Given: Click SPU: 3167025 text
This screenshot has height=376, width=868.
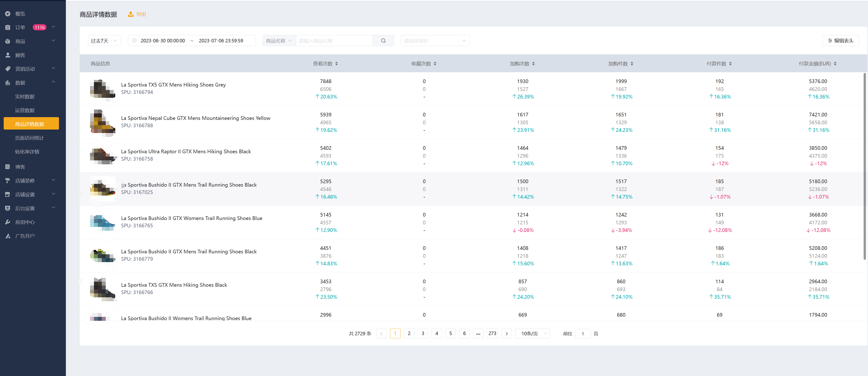Looking at the screenshot, I should [x=137, y=192].
